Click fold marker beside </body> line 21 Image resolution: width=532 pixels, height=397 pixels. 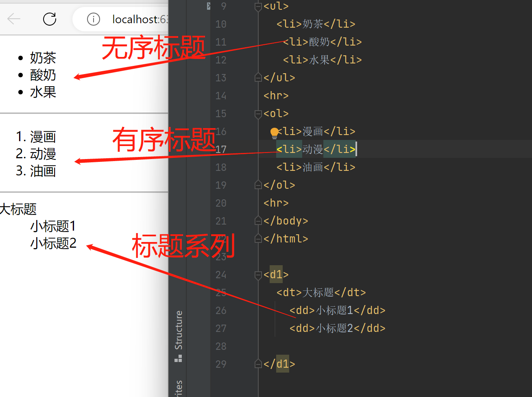pos(258,220)
